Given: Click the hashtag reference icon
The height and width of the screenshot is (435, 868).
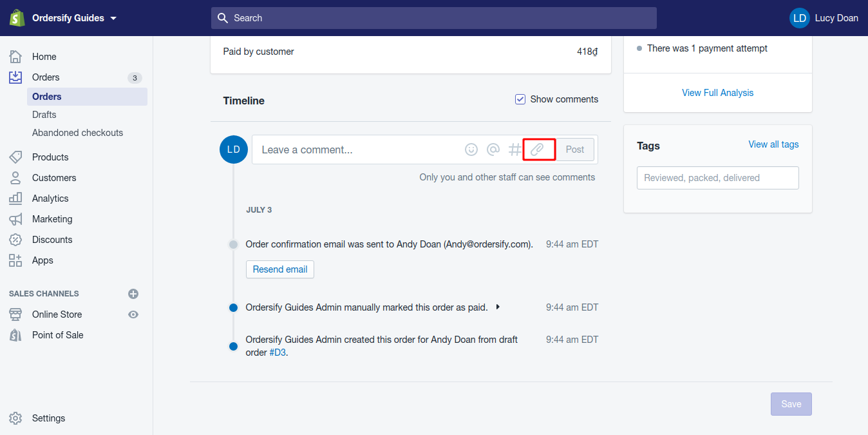Looking at the screenshot, I should [514, 150].
